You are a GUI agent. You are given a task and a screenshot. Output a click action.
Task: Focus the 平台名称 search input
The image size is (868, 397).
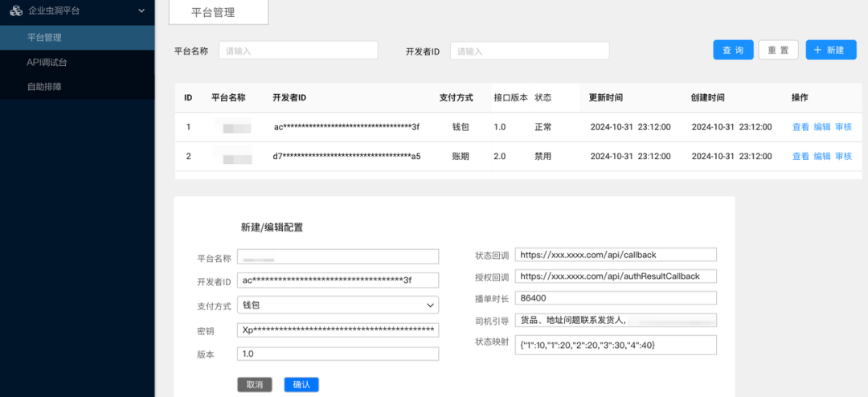[x=298, y=51]
